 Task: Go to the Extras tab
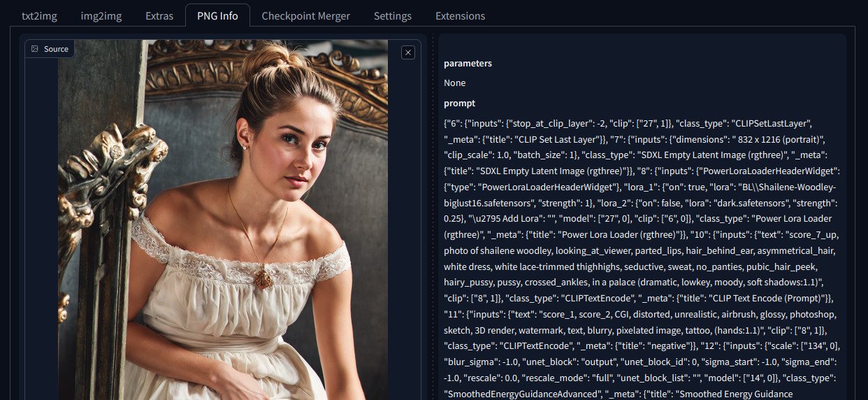[x=159, y=15]
